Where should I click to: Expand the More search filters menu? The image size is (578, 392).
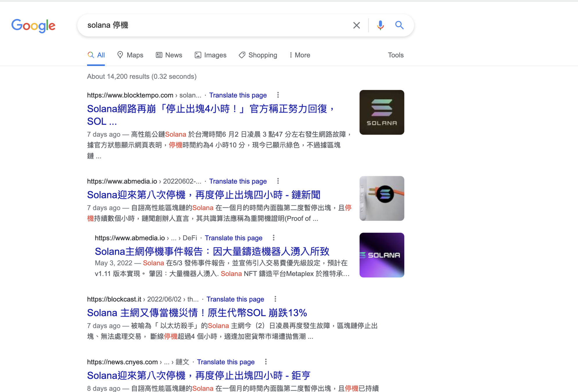coord(299,55)
